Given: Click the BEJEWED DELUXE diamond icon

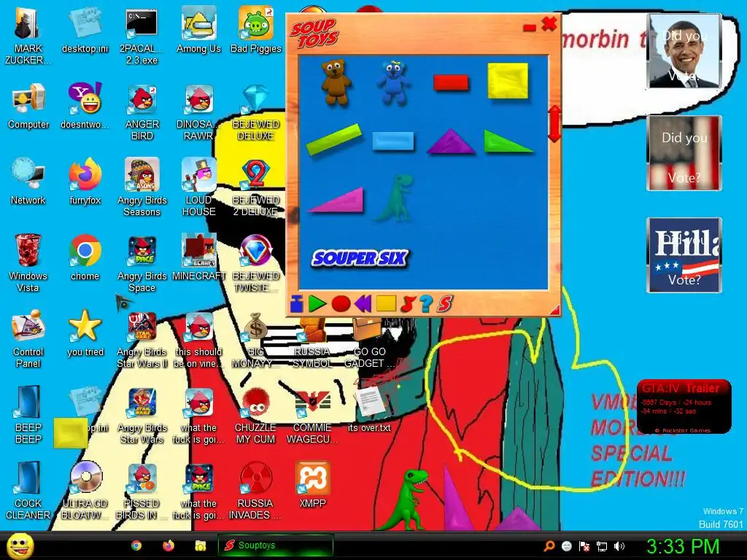Looking at the screenshot, I should pos(256,112).
